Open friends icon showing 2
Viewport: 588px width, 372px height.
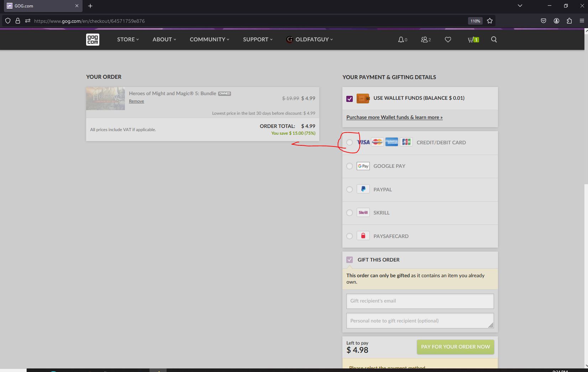(x=426, y=40)
